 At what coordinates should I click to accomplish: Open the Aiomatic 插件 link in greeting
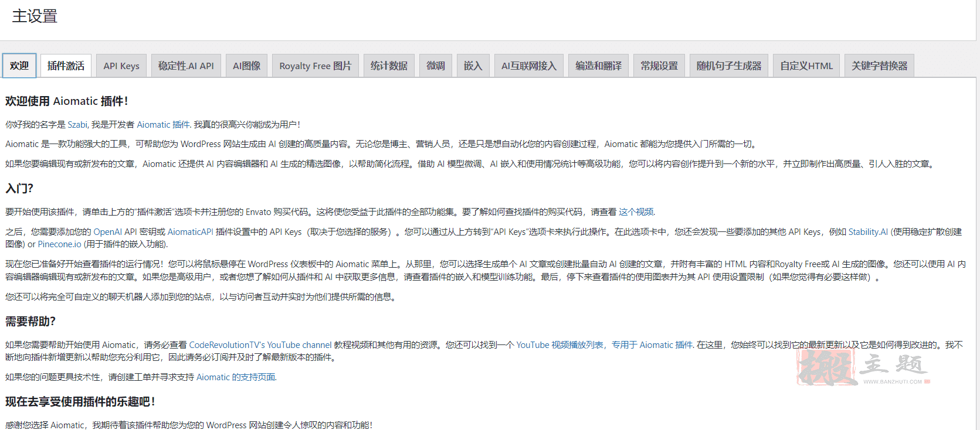(163, 124)
